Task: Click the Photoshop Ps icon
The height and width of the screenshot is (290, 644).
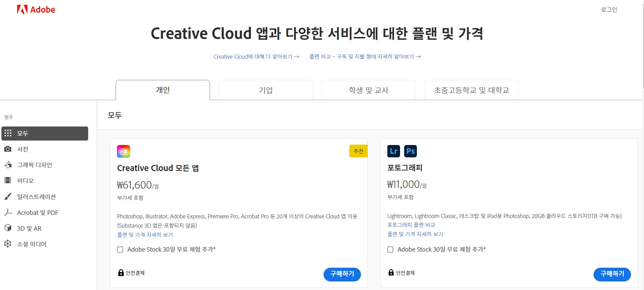Action: (x=410, y=151)
